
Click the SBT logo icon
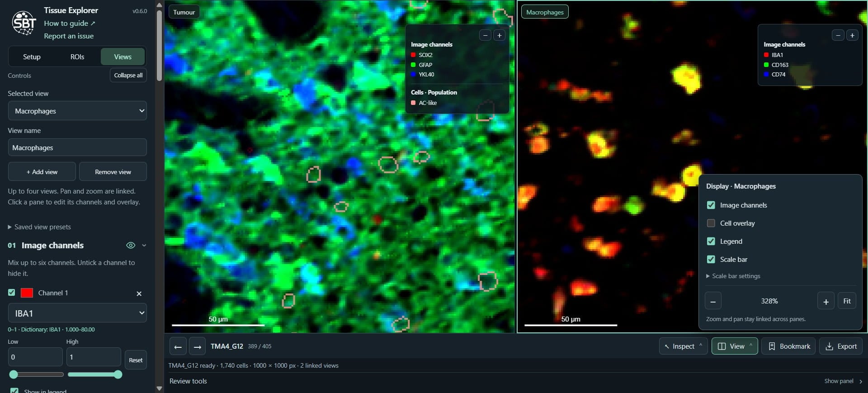24,23
